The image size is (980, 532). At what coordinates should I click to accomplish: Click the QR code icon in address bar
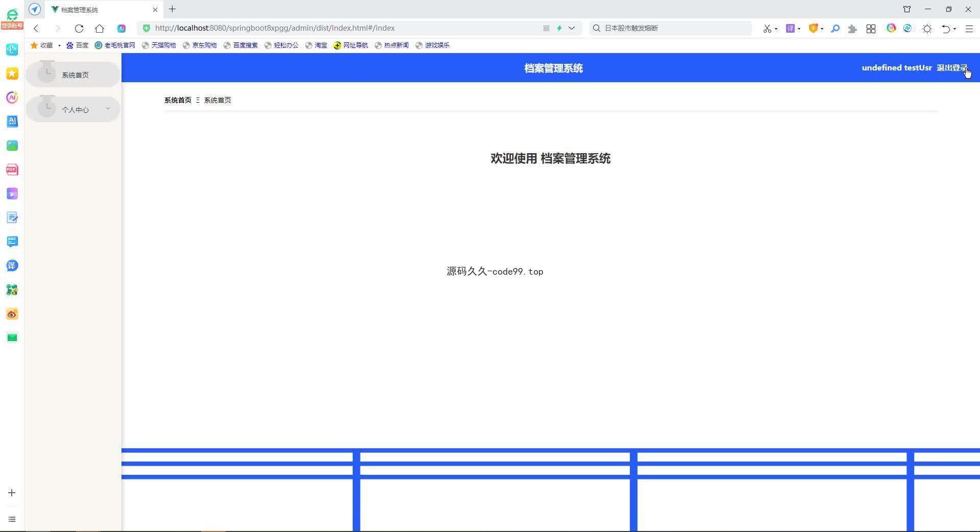tap(546, 29)
